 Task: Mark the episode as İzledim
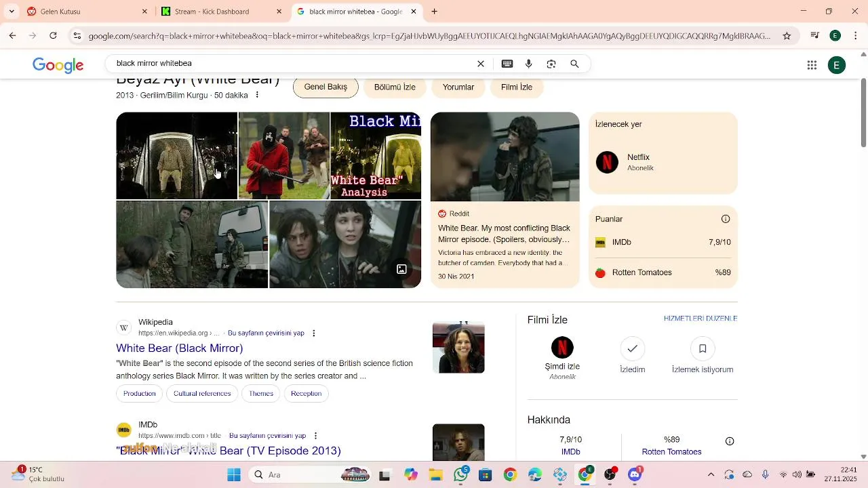click(633, 356)
